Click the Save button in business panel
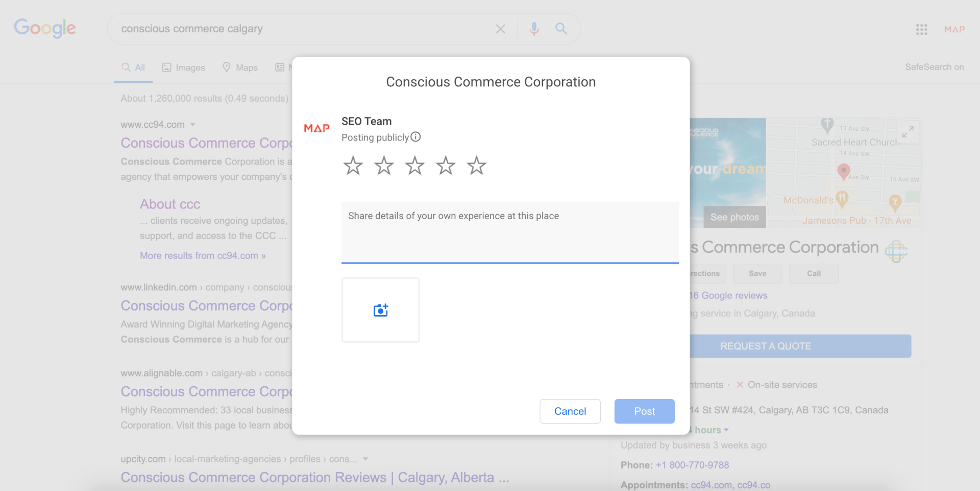This screenshot has height=491, width=980. click(x=757, y=273)
